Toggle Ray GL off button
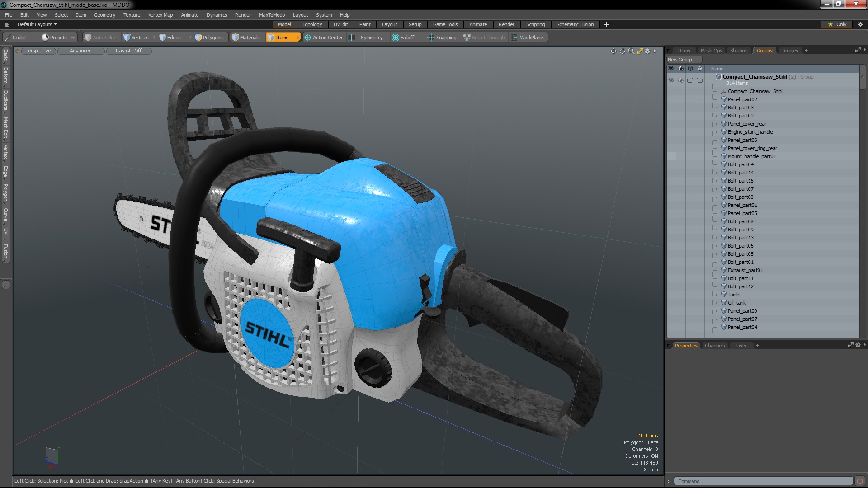This screenshot has height=488, width=868. (x=128, y=51)
